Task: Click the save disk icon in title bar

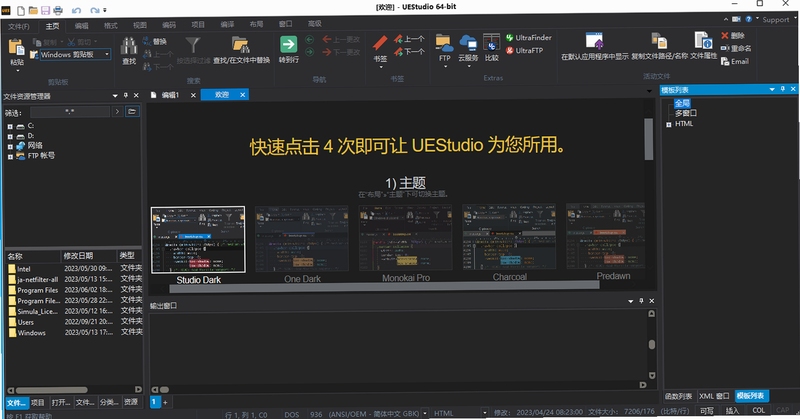Action: click(x=45, y=10)
